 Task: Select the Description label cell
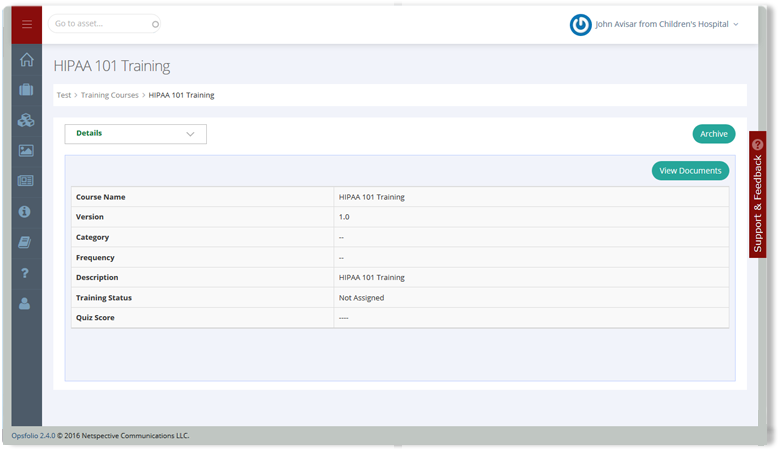click(202, 277)
